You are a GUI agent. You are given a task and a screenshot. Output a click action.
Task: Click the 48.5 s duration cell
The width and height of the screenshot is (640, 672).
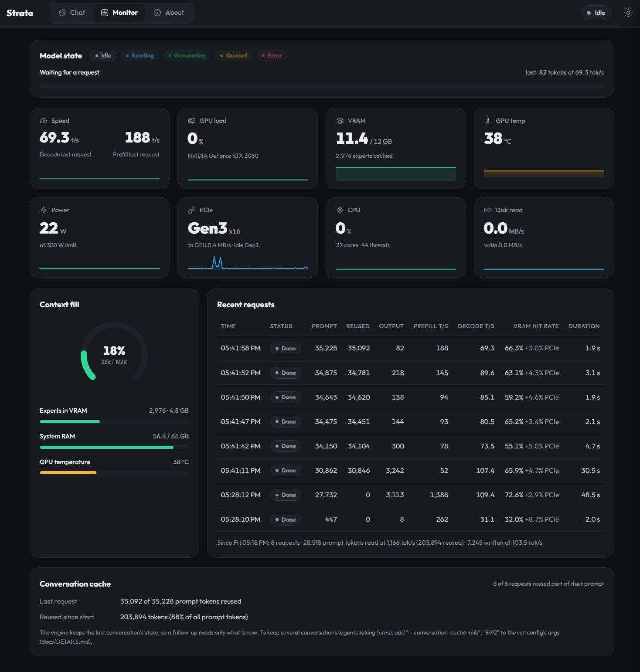coord(590,495)
